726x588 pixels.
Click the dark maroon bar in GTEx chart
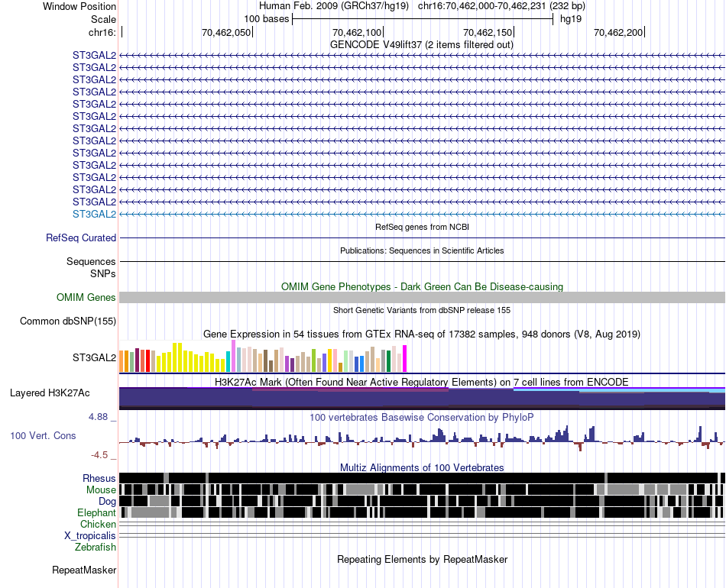tap(137, 360)
